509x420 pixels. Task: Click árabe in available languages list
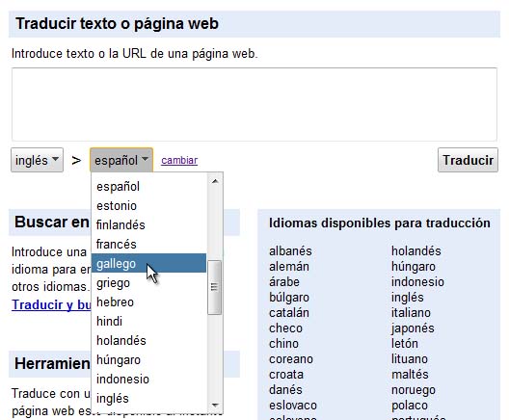284,282
